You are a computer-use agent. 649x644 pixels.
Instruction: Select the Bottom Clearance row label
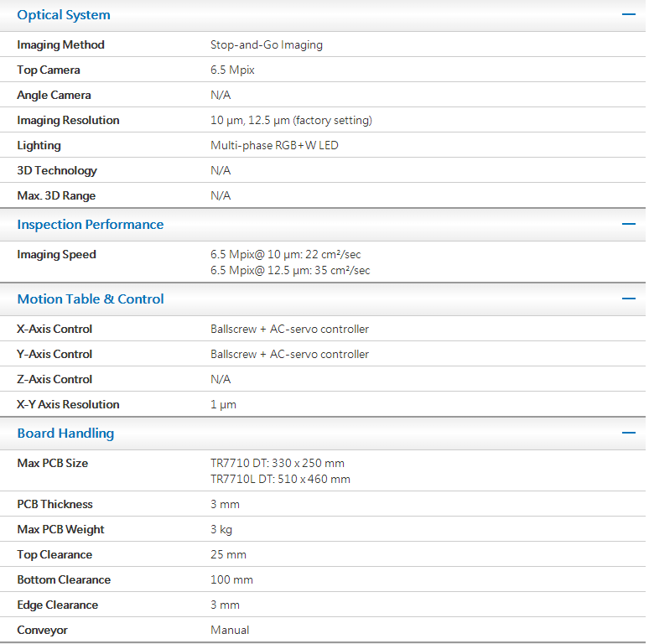[64, 579]
